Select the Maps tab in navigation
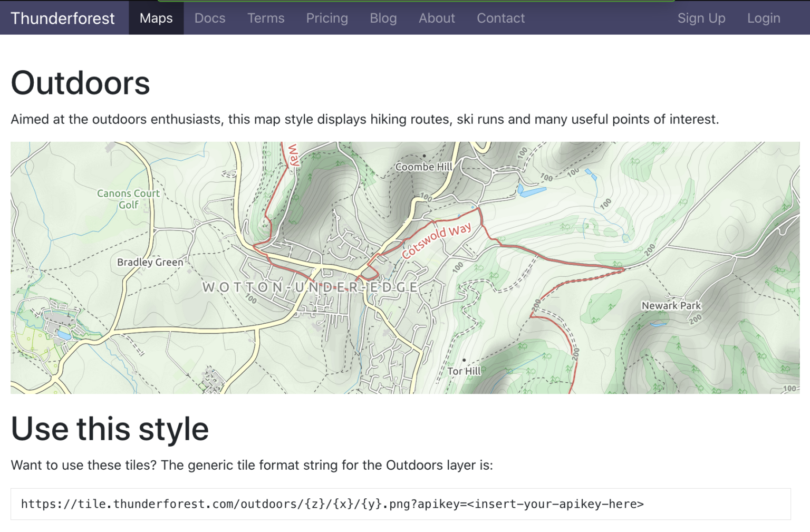The height and width of the screenshot is (532, 810). click(156, 18)
